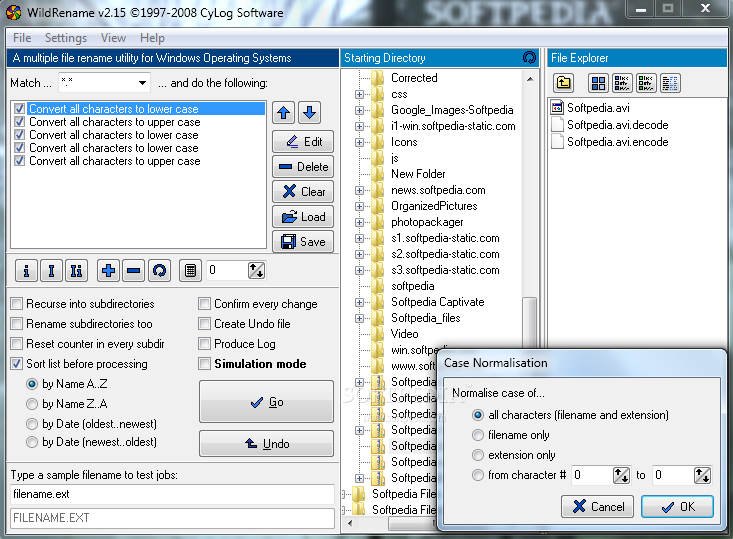Move selected job up with arrow button
Screen dimensions: 733x539
(283, 113)
